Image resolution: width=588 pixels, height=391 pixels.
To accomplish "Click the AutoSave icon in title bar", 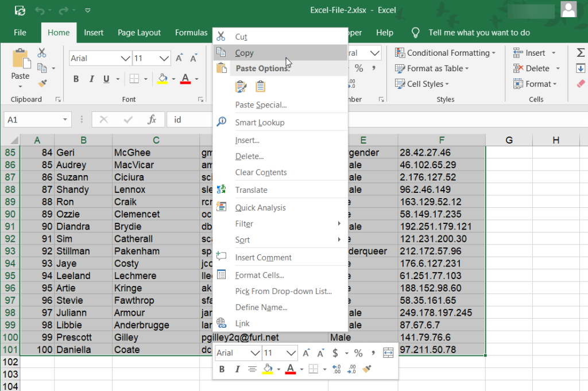I will [20, 10].
